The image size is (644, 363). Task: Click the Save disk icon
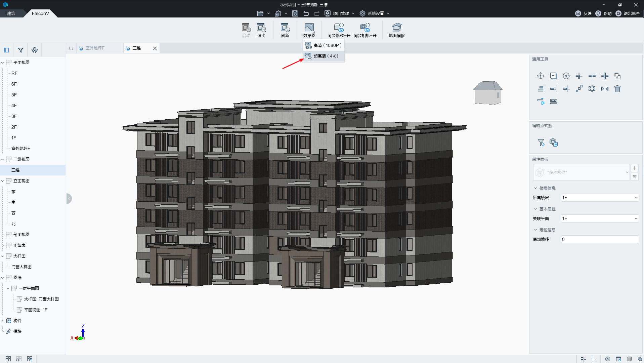pos(295,13)
